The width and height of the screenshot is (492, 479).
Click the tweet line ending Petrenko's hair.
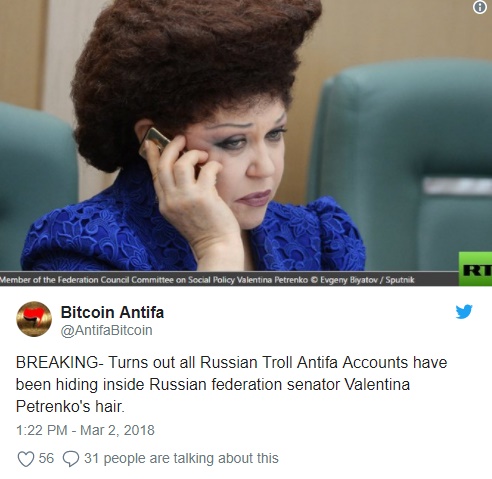(x=70, y=407)
